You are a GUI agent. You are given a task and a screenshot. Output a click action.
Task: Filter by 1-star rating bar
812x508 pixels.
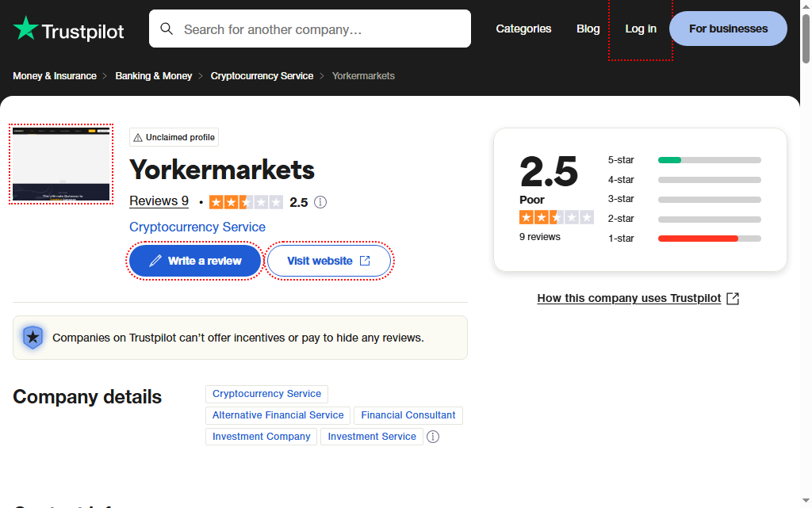(684, 239)
